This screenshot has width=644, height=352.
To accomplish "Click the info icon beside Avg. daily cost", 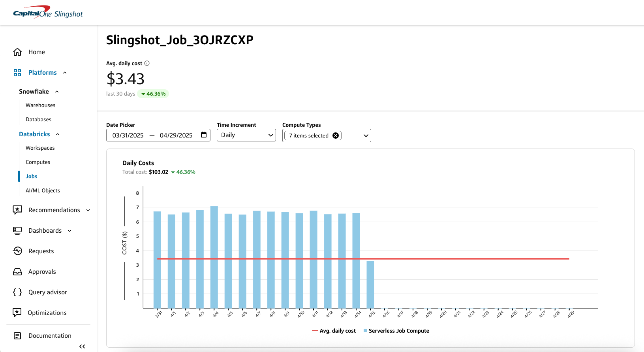I will (x=147, y=63).
